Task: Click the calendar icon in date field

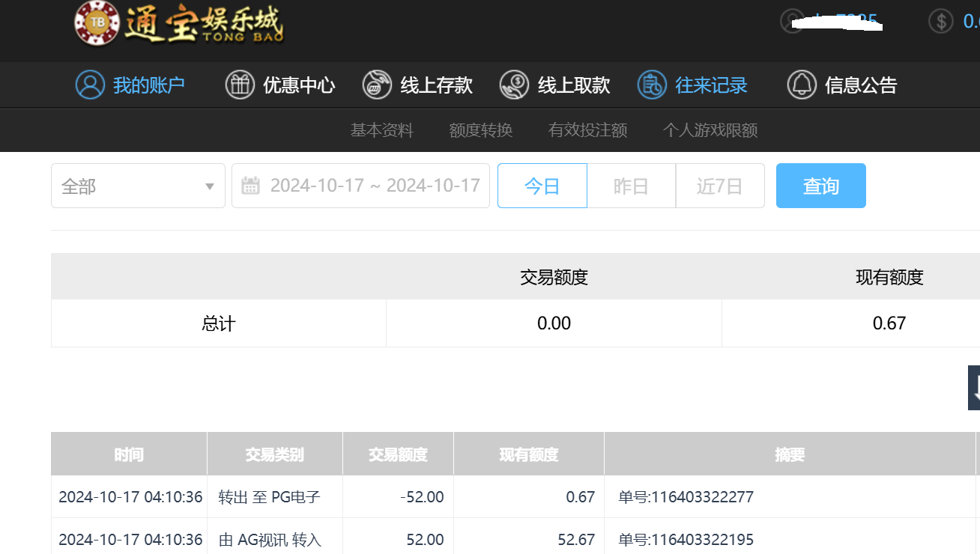Action: (251, 186)
